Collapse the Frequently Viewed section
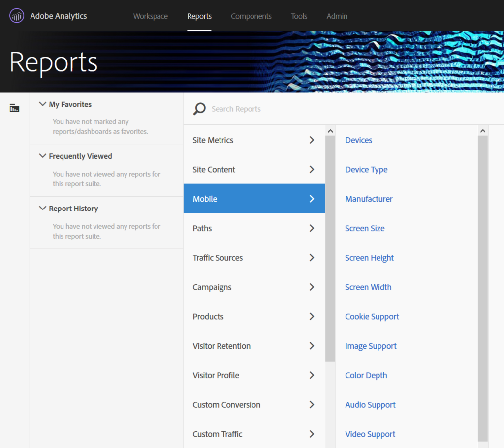The image size is (504, 448). point(43,156)
